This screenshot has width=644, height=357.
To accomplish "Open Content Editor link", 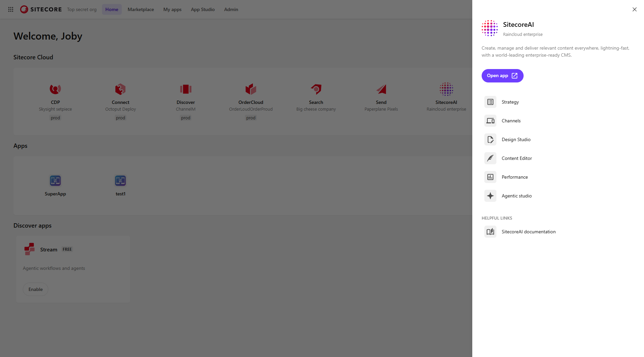I will 517,158.
